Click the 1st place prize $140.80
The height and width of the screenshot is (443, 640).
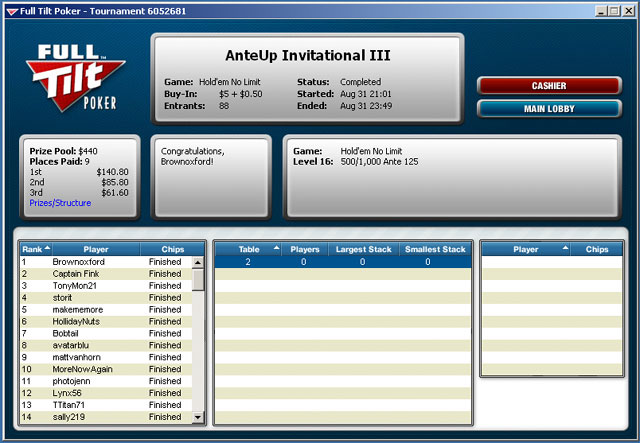coord(112,172)
